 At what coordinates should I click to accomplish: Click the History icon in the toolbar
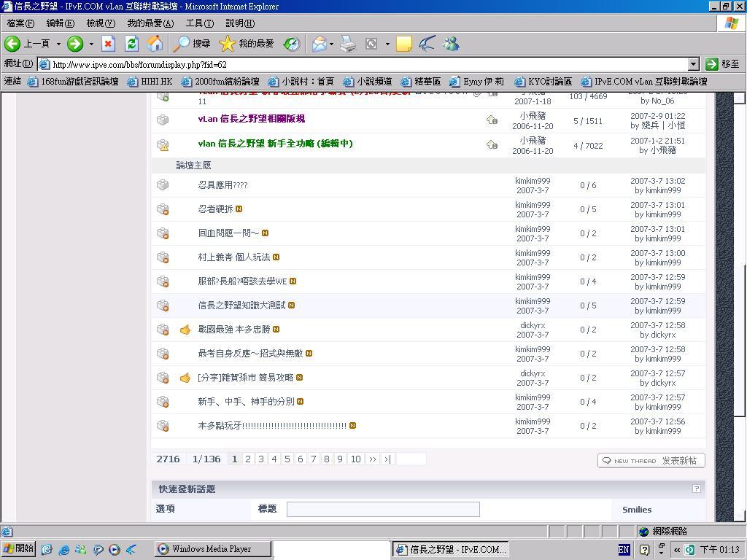pos(291,44)
